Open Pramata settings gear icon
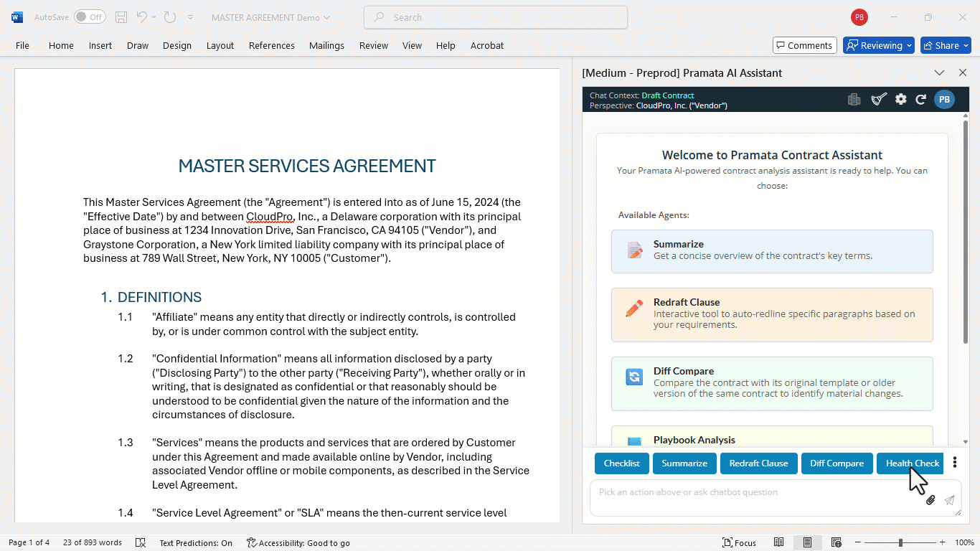980x551 pixels. pyautogui.click(x=901, y=100)
